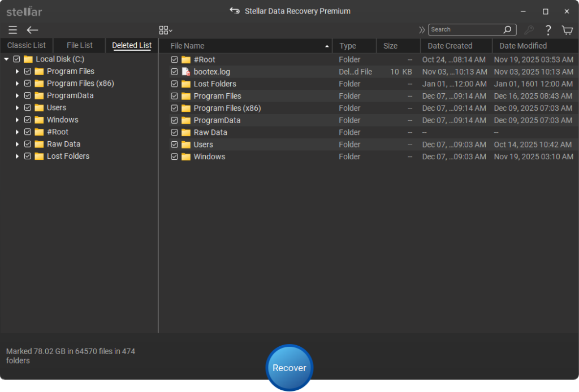
Task: Click the Stellar logo
Action: [24, 11]
